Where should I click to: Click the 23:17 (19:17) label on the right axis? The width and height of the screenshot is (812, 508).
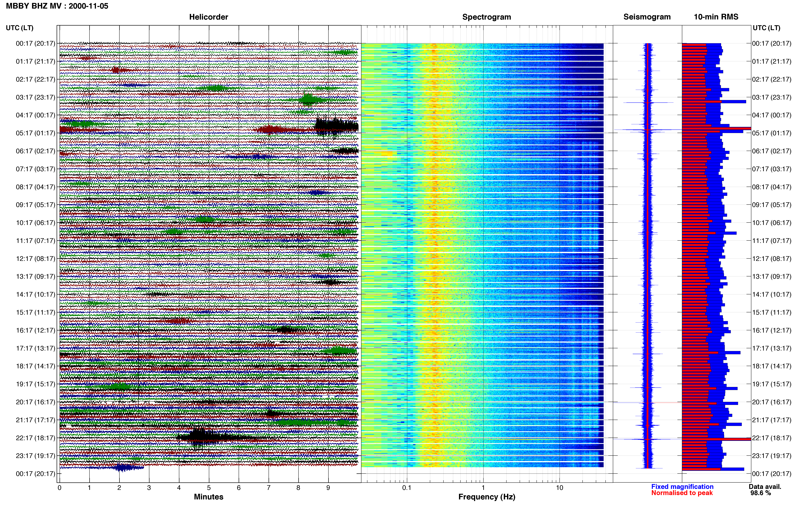click(x=772, y=456)
